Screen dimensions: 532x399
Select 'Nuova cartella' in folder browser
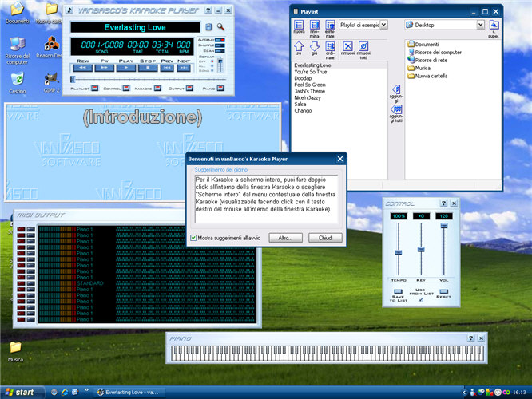click(427, 76)
